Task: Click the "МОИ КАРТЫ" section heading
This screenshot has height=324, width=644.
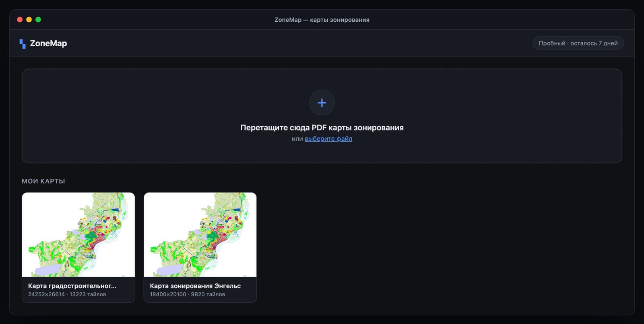Action: pyautogui.click(x=43, y=181)
